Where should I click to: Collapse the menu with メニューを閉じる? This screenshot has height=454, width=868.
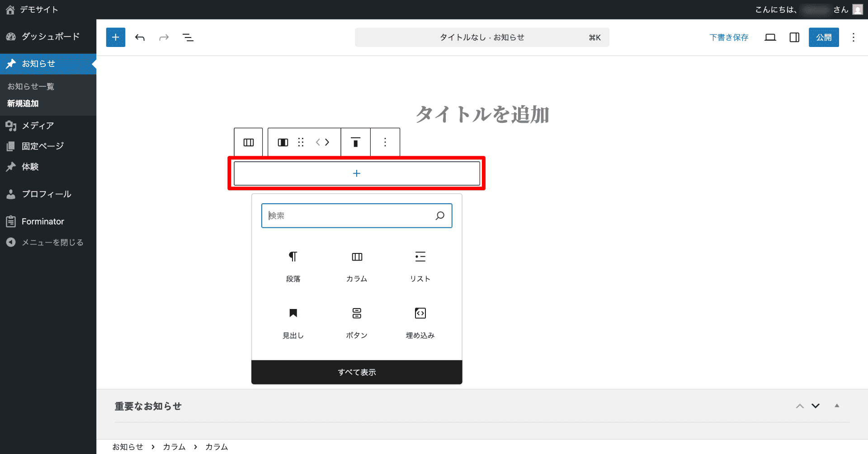click(x=48, y=243)
